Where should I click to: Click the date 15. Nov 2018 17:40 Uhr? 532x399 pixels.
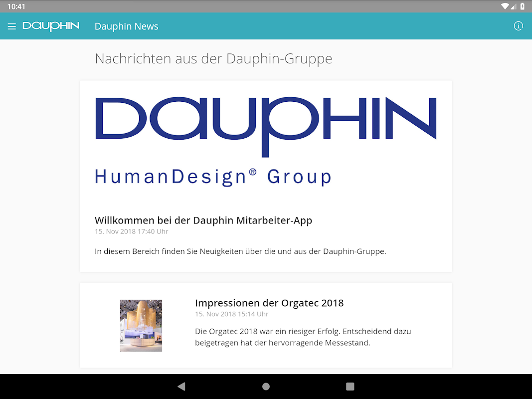[131, 231]
